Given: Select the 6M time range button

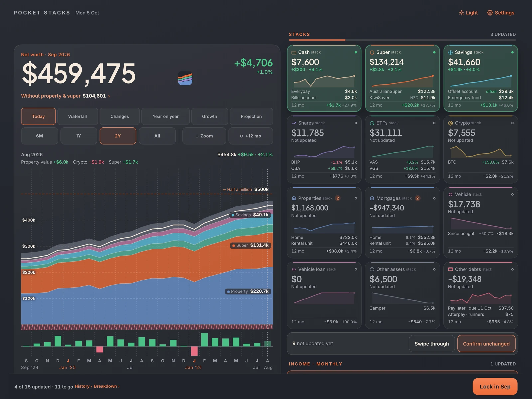Looking at the screenshot, I should tap(39, 136).
